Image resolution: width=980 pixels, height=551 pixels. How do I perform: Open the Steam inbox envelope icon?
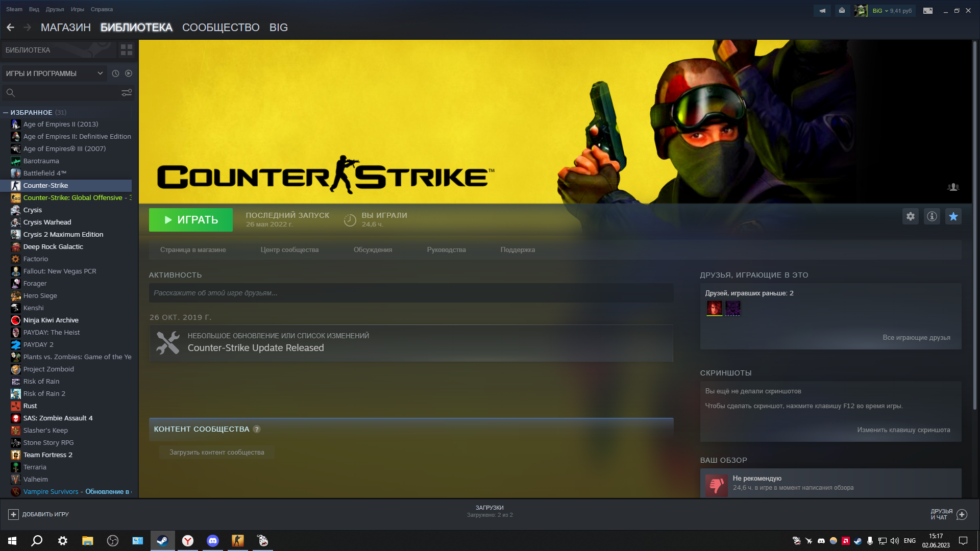tap(842, 11)
